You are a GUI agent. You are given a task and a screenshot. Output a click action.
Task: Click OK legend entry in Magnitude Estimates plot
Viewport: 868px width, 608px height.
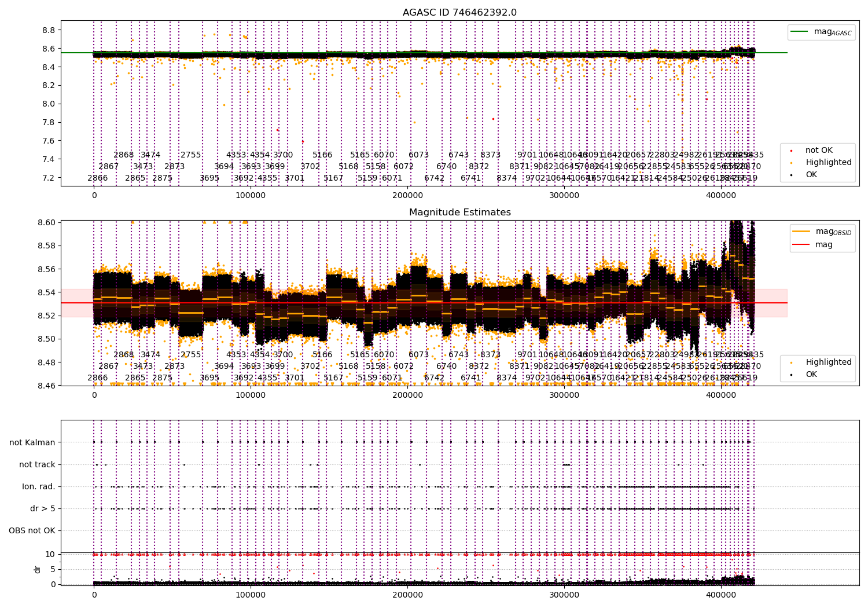[803, 374]
